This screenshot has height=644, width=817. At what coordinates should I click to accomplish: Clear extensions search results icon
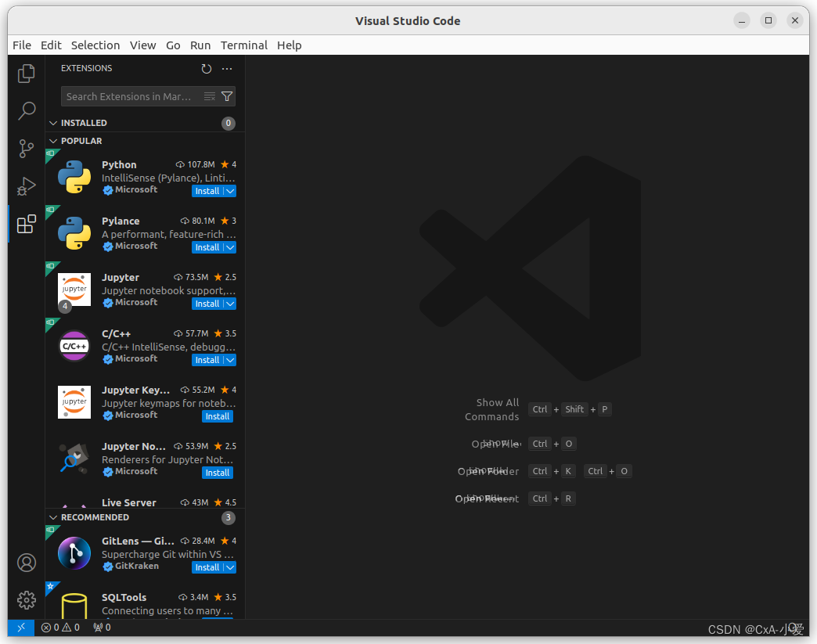point(210,96)
